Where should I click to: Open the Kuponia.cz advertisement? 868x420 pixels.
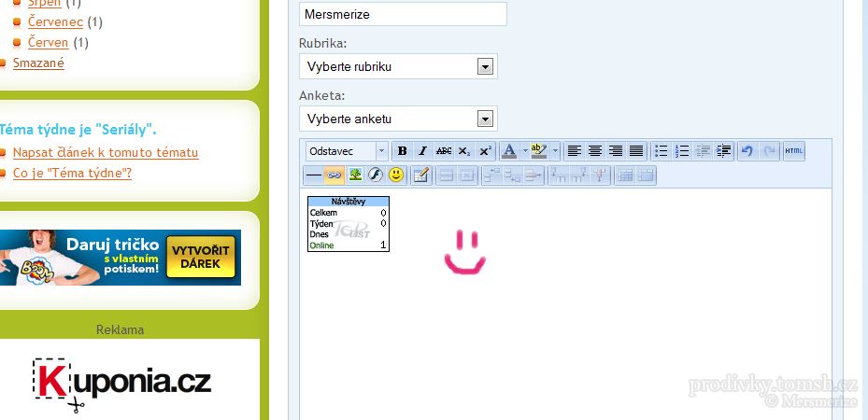coord(121,385)
